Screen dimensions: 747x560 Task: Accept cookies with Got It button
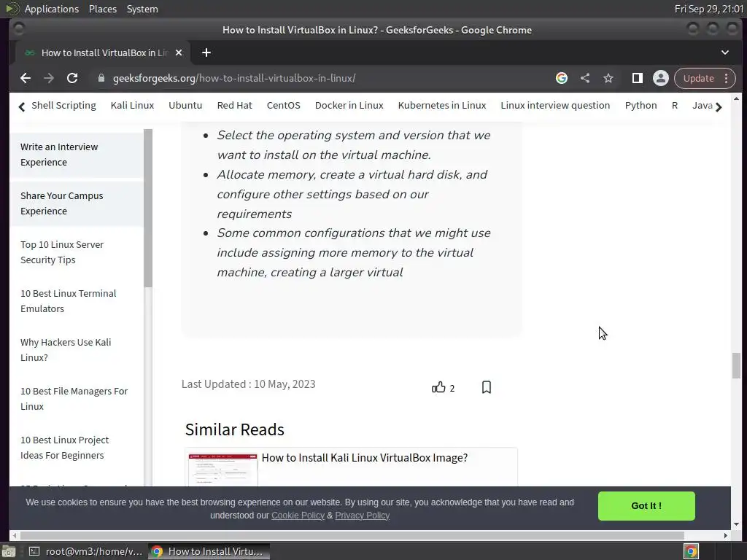tap(646, 506)
